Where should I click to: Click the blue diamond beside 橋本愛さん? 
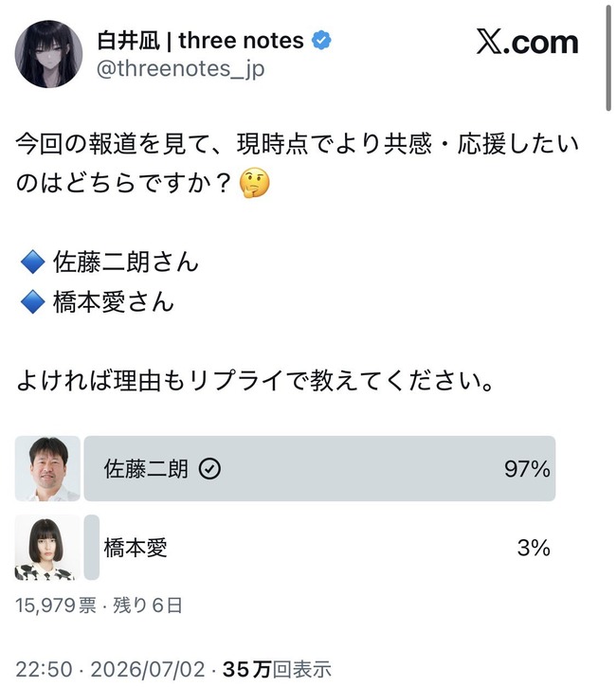click(x=33, y=302)
